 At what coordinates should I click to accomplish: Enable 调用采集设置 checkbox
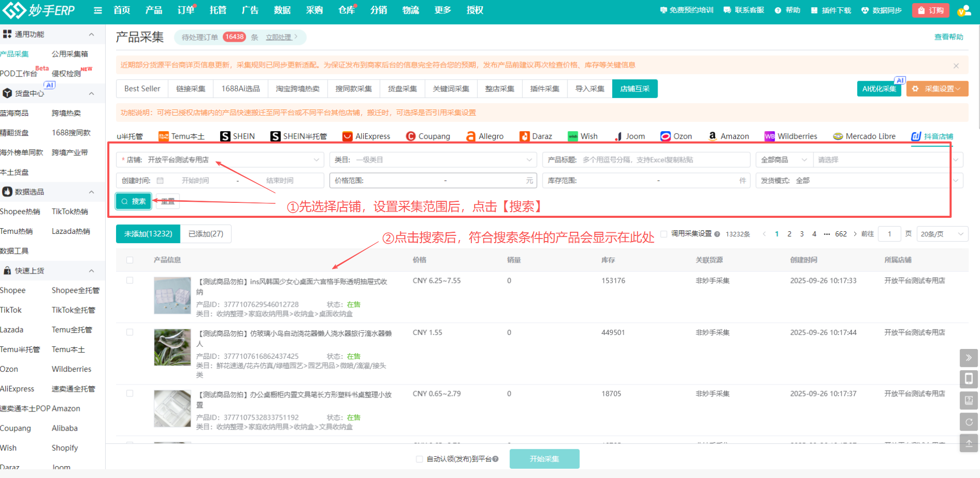click(664, 234)
